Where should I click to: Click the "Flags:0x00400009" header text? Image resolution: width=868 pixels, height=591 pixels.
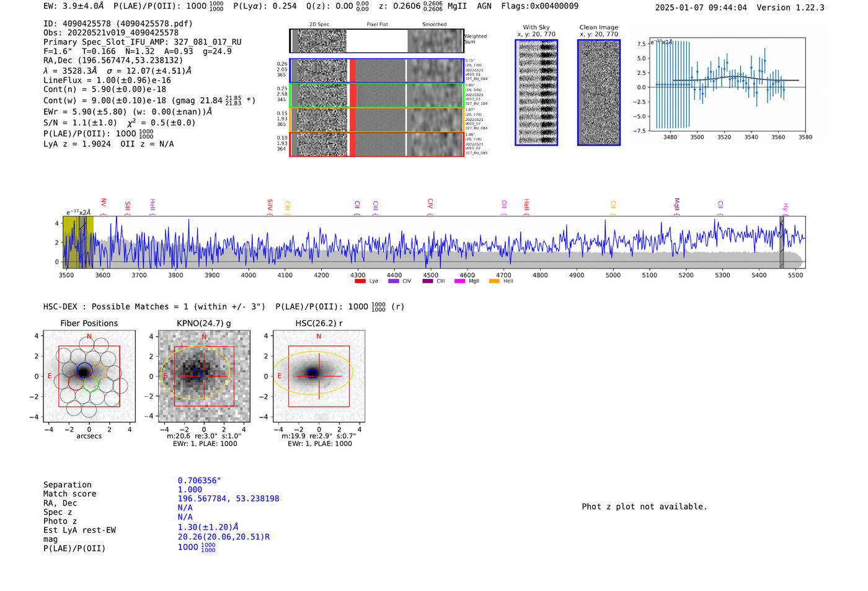click(539, 6)
